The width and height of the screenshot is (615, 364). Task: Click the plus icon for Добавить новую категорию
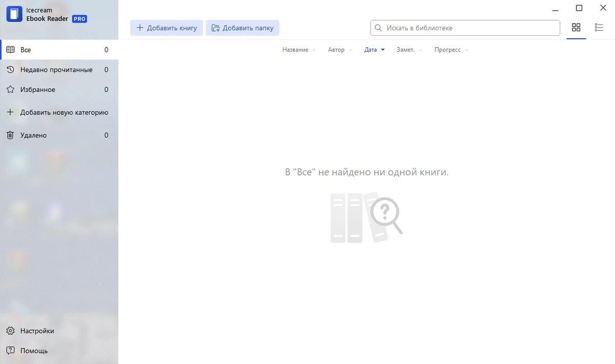tap(10, 112)
